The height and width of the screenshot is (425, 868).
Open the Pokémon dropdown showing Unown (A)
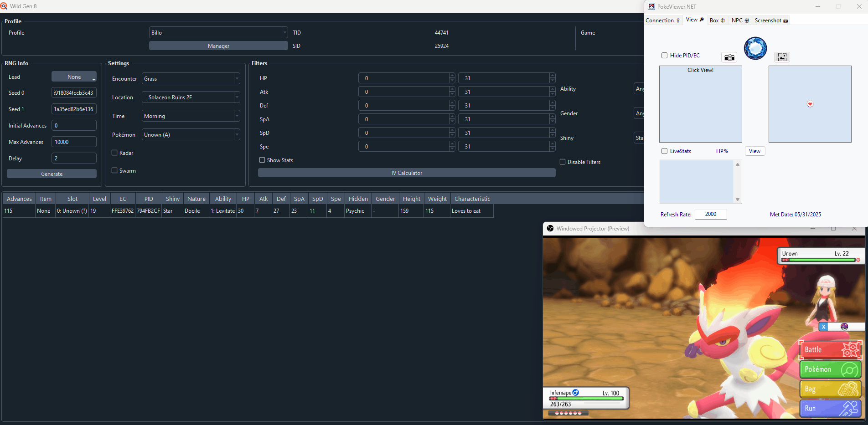(191, 135)
